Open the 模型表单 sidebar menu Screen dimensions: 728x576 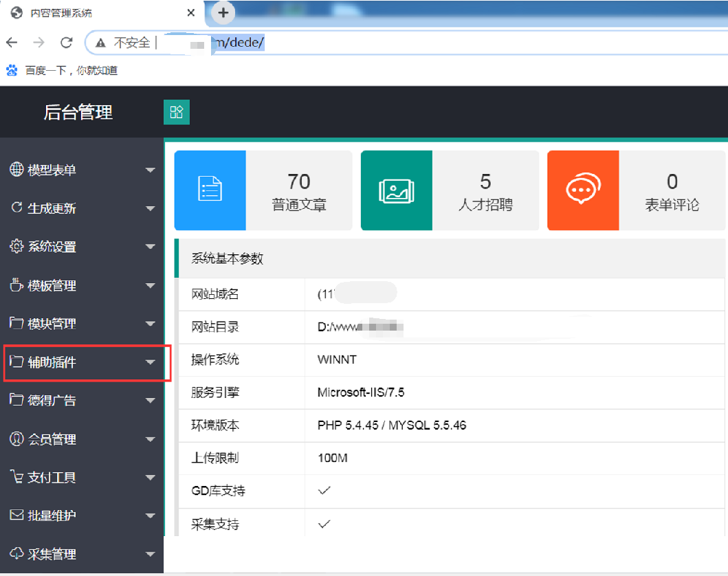[82, 170]
